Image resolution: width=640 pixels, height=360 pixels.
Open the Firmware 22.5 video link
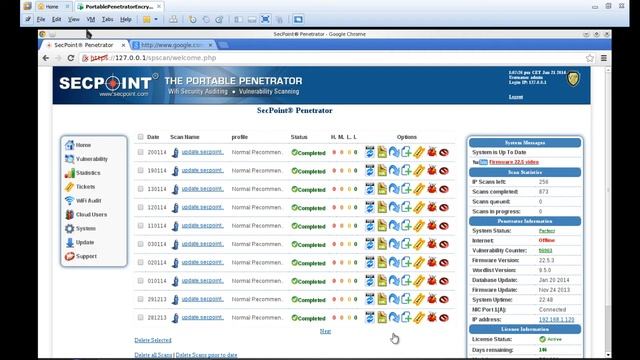pyautogui.click(x=514, y=162)
